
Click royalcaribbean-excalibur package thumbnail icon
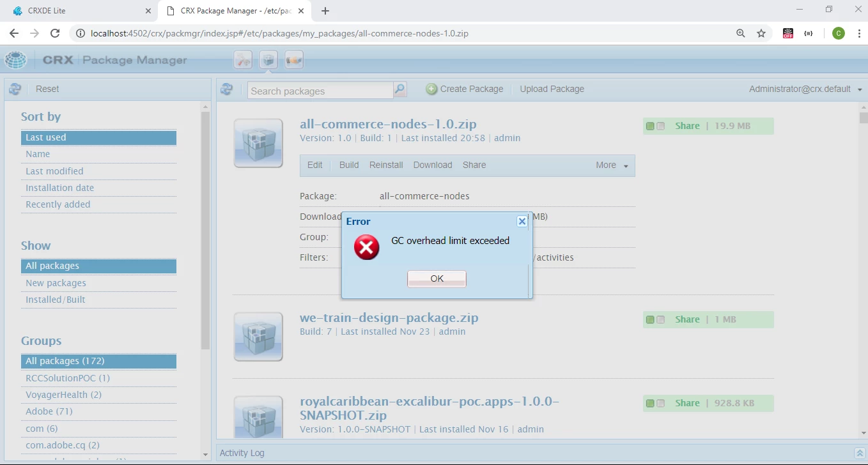(x=258, y=416)
